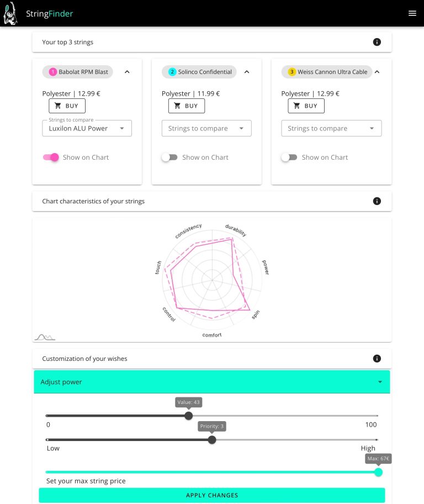Open info for top 3 strings
This screenshot has width=424, height=504.
(377, 42)
